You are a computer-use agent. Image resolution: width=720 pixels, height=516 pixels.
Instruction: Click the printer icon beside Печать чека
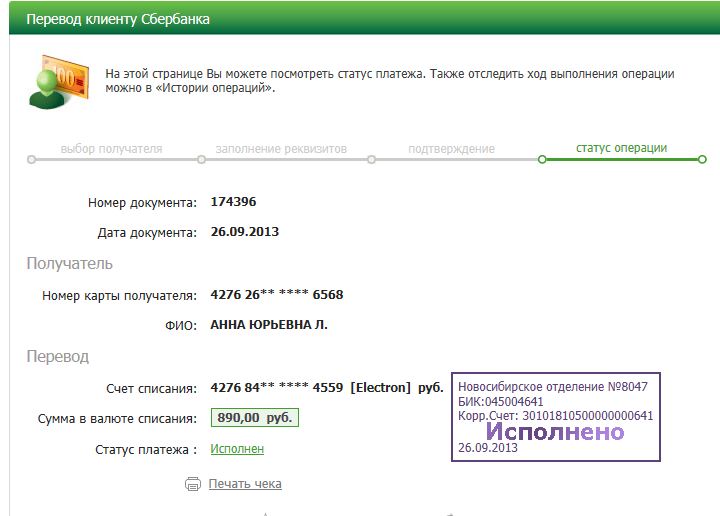coord(193,484)
